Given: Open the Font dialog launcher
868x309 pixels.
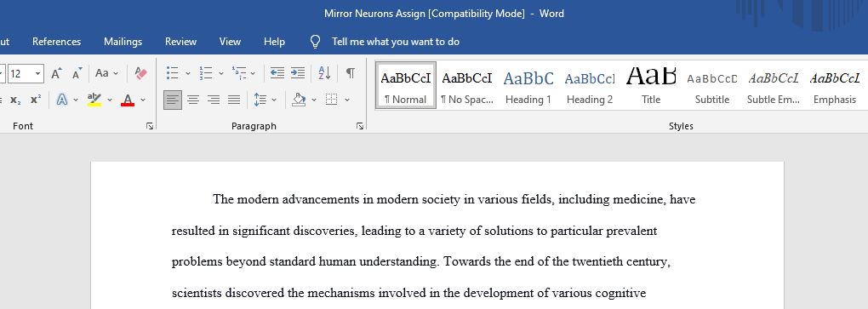Looking at the screenshot, I should pos(150,126).
